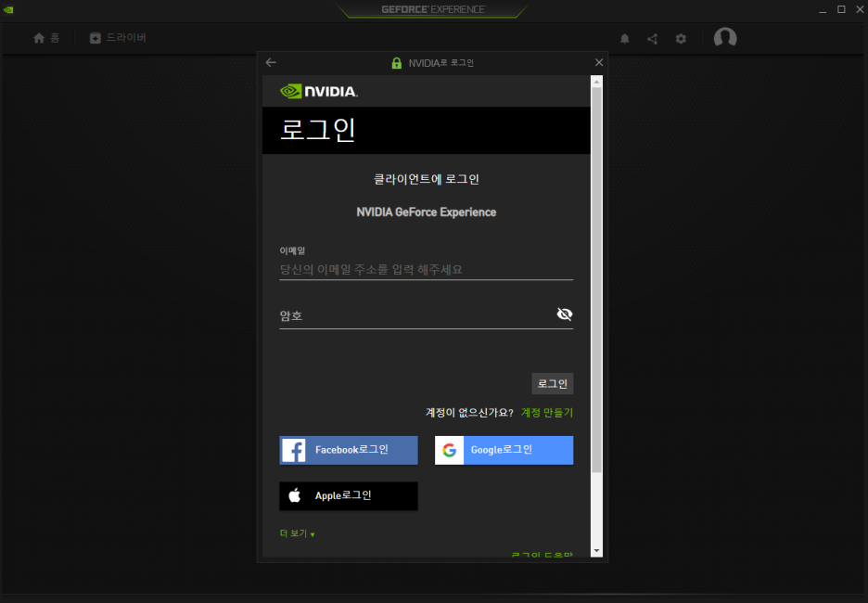Viewport: 868px width, 603px height.
Task: Open the settings gear
Action: click(681, 39)
